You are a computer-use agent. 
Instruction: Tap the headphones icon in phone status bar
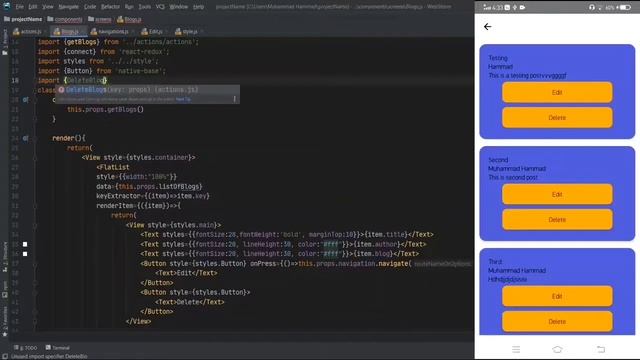point(592,7)
